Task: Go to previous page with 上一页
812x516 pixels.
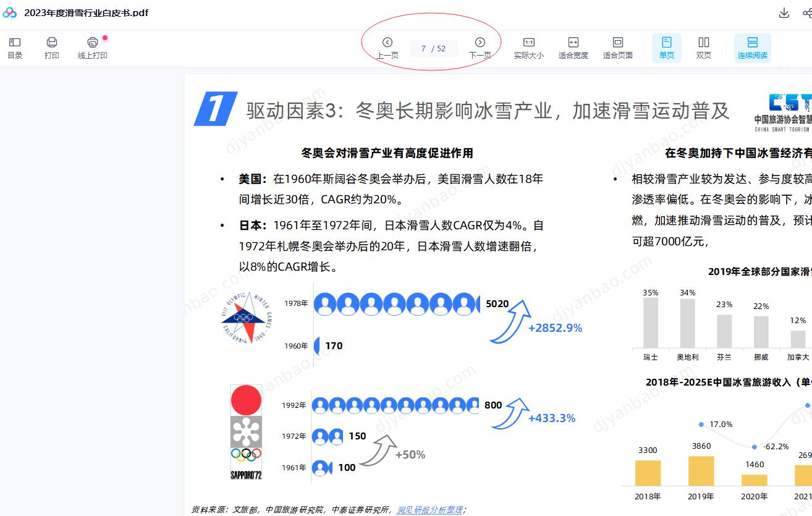Action: tap(387, 48)
